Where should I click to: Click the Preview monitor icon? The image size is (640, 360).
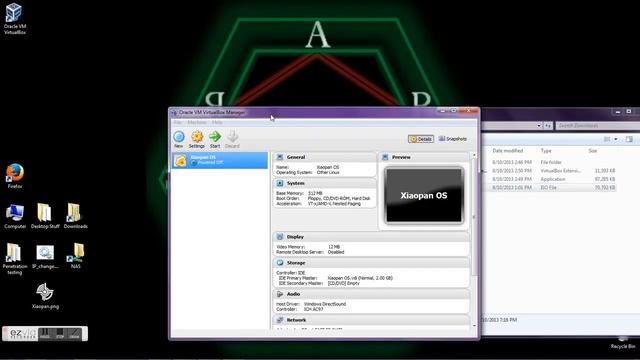(385, 157)
